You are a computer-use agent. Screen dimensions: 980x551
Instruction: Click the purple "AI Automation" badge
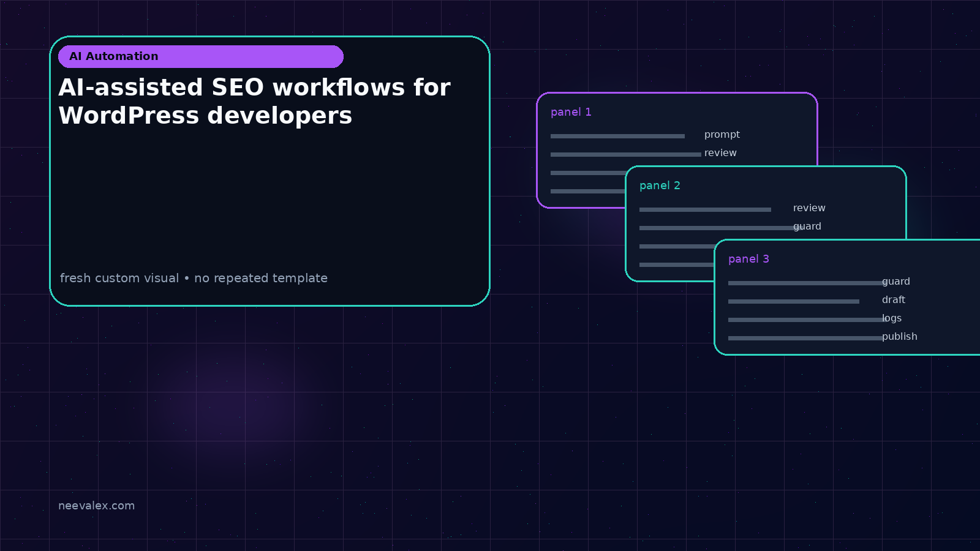201,56
